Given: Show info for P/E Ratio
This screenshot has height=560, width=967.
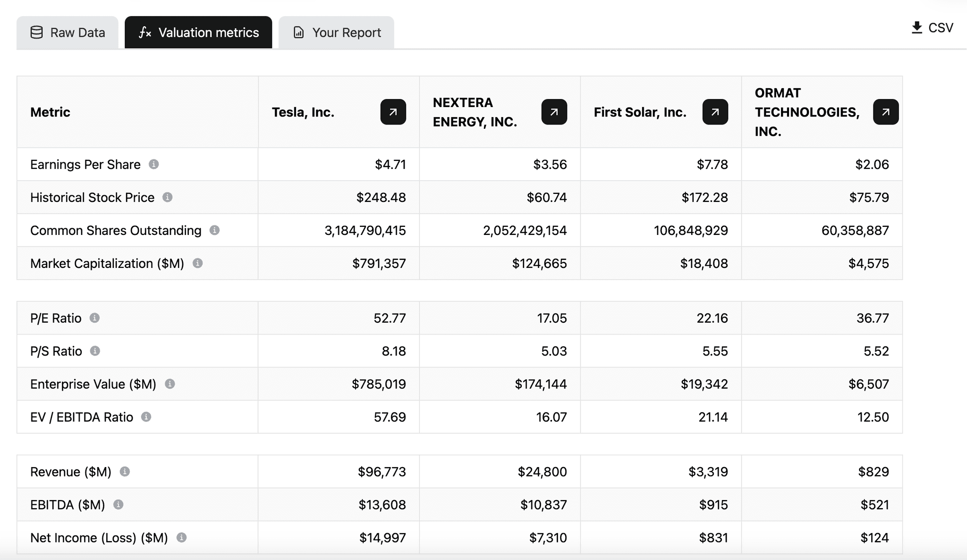Looking at the screenshot, I should tap(95, 318).
